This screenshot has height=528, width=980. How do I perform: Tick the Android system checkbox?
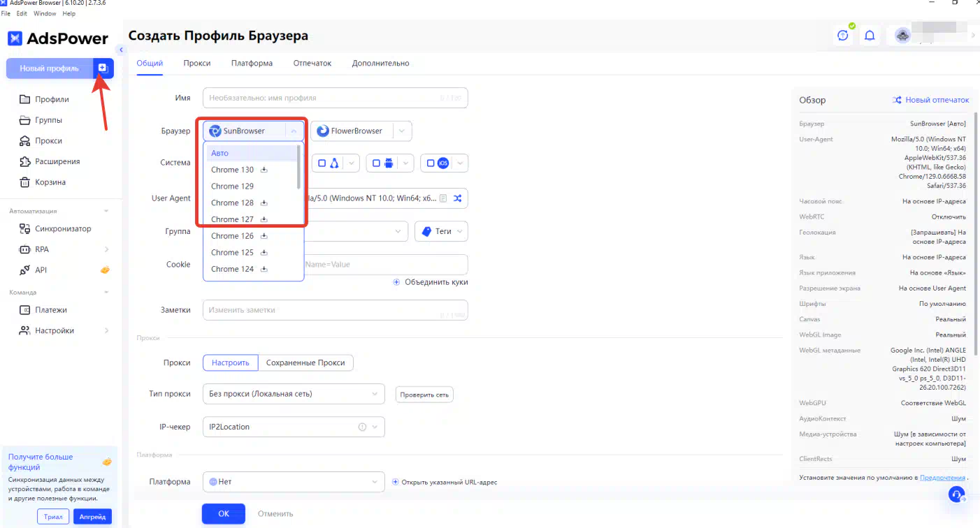point(376,163)
